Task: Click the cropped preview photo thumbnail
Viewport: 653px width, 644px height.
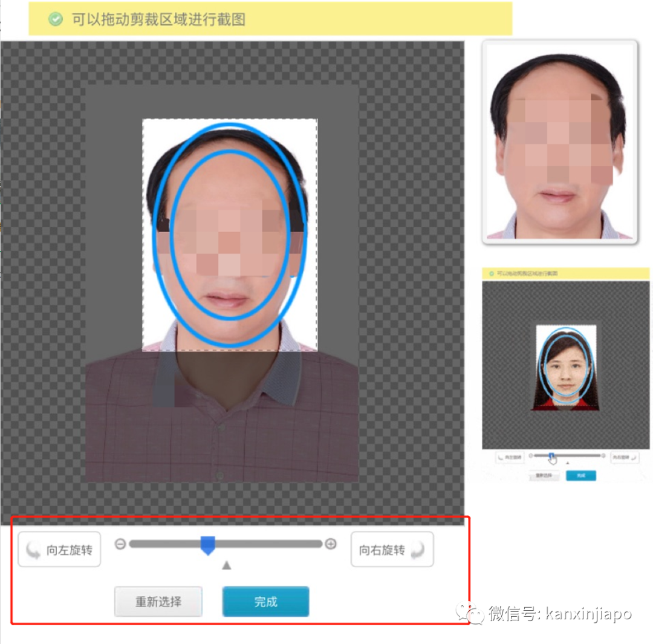Action: [560, 141]
